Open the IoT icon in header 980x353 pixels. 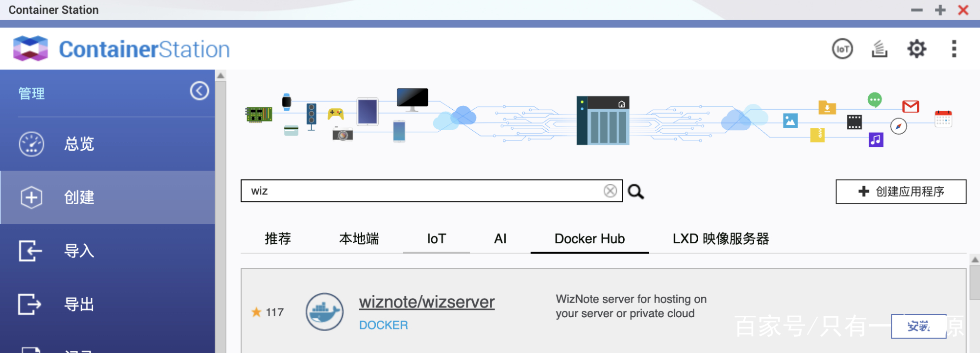pyautogui.click(x=842, y=49)
